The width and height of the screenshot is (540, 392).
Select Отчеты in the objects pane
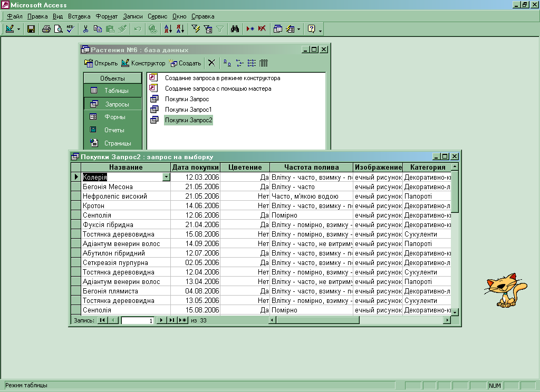(x=113, y=130)
